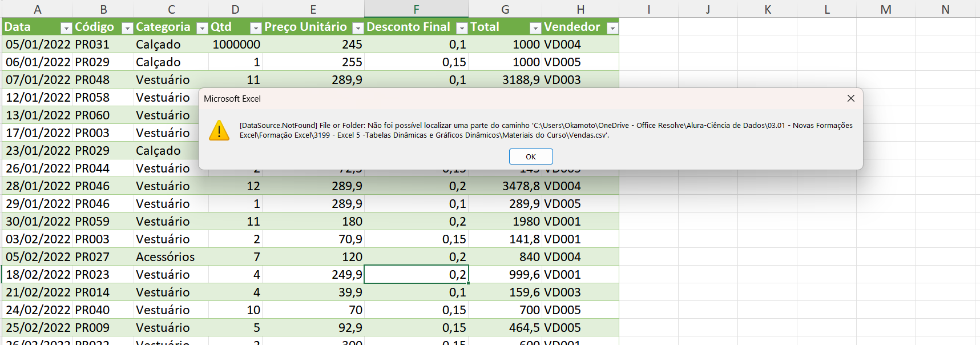Click unit price 92,9
This screenshot has height=345, width=980.
coord(313,328)
